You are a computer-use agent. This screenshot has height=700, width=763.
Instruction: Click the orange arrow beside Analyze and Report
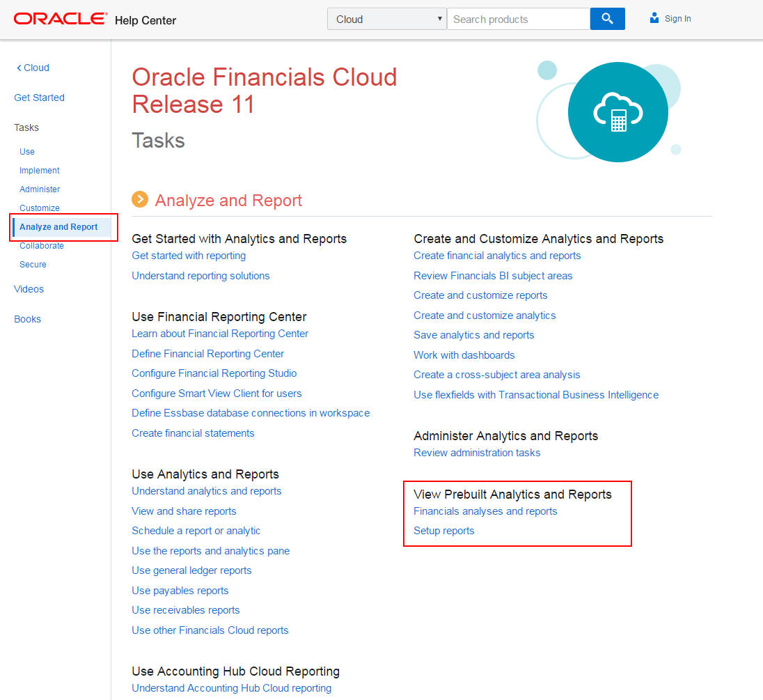140,200
